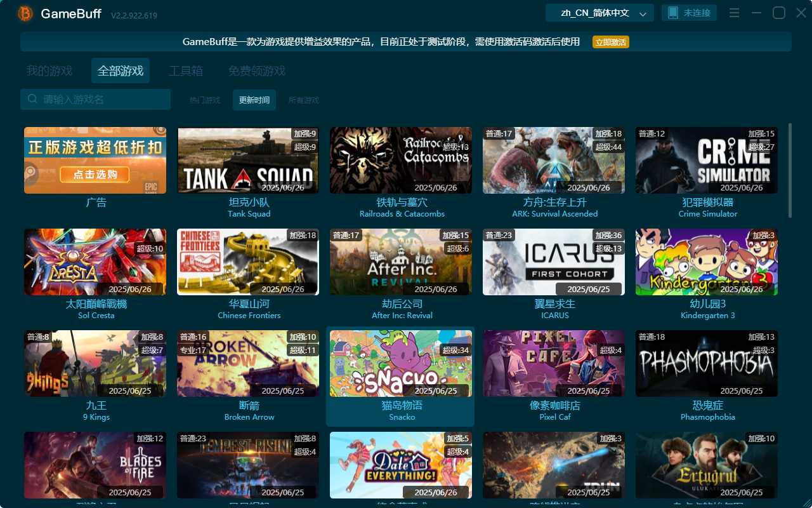The image size is (812, 508).
Task: Open the hamburger main menu
Action: [734, 13]
